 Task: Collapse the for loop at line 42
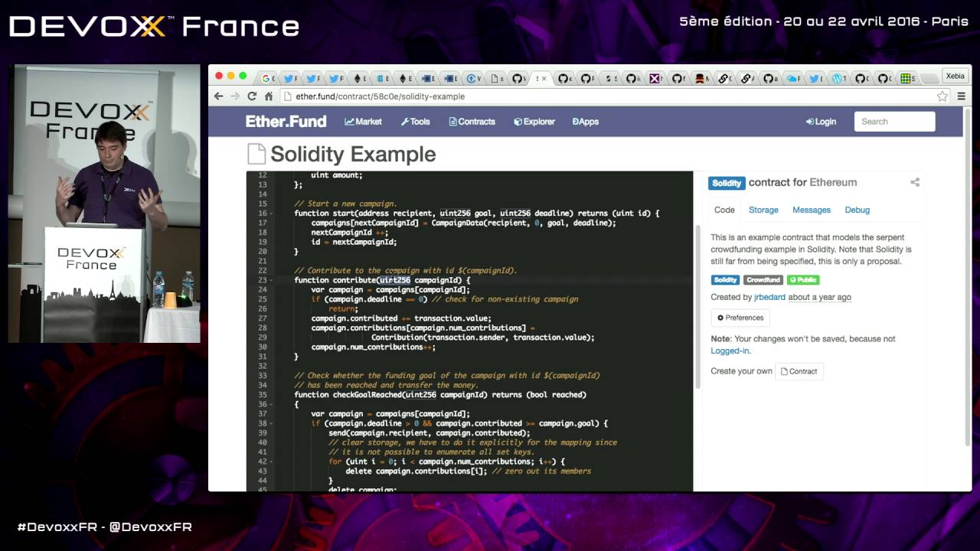pos(271,462)
